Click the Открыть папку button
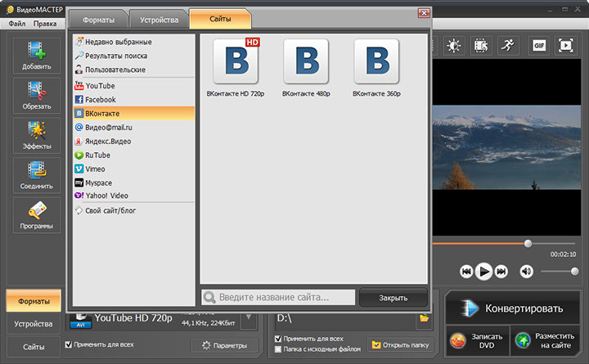This screenshot has width=589, height=364. (x=400, y=345)
